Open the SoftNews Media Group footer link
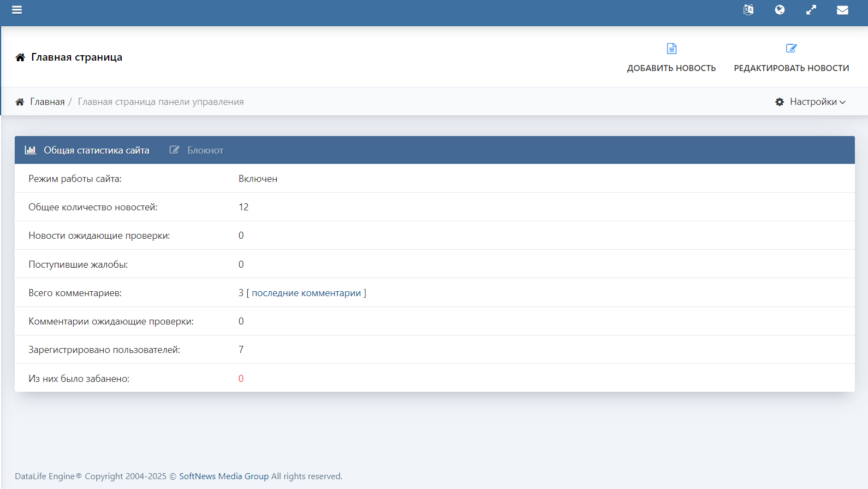Screen dimensions: 868x489 tap(224, 476)
